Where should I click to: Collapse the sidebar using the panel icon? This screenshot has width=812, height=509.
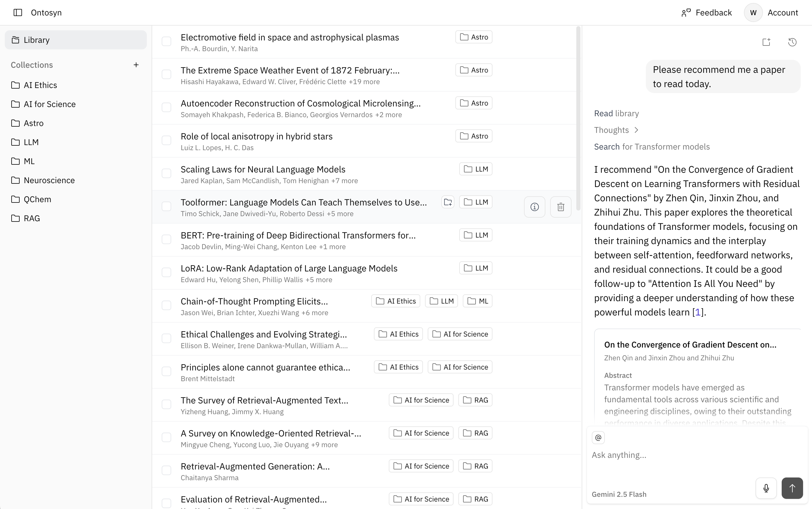coord(18,12)
